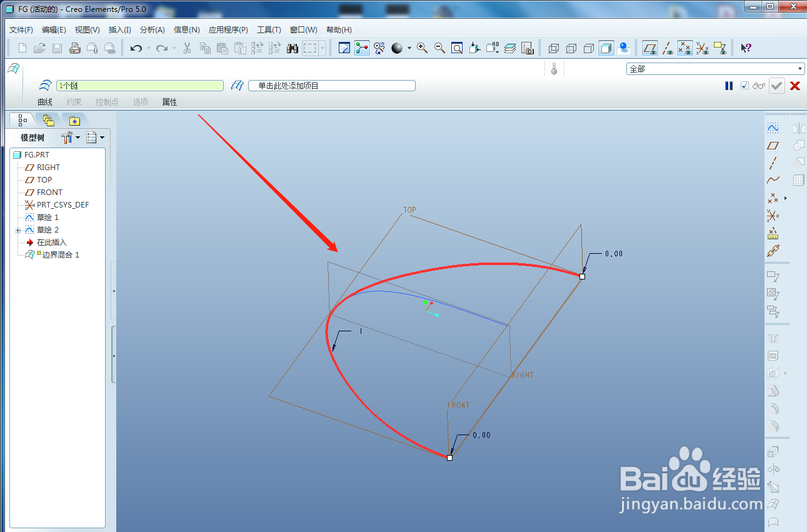This screenshot has width=807, height=532.
Task: Open the layers icon in toolbar
Action: [x=510, y=48]
